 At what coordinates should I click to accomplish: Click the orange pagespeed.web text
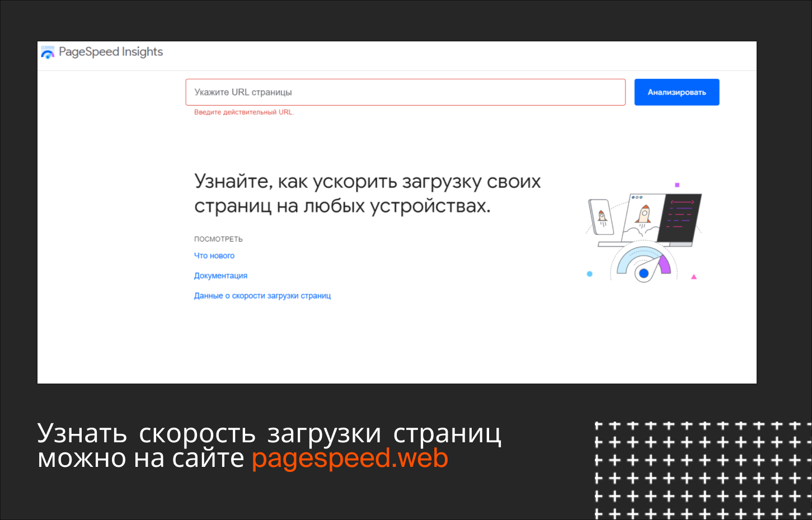pyautogui.click(x=350, y=458)
